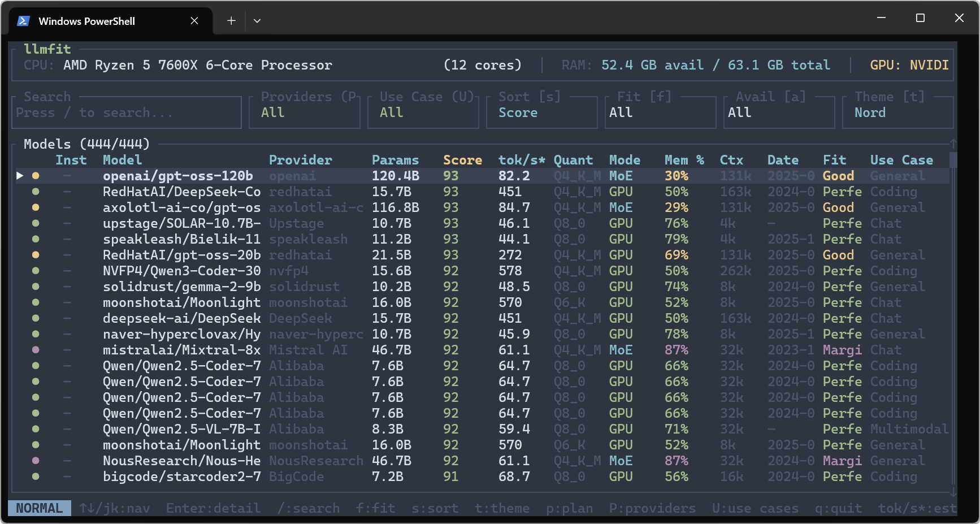This screenshot has height=524, width=980.
Task: Open the Theme selector showing Nord
Action: click(897, 112)
